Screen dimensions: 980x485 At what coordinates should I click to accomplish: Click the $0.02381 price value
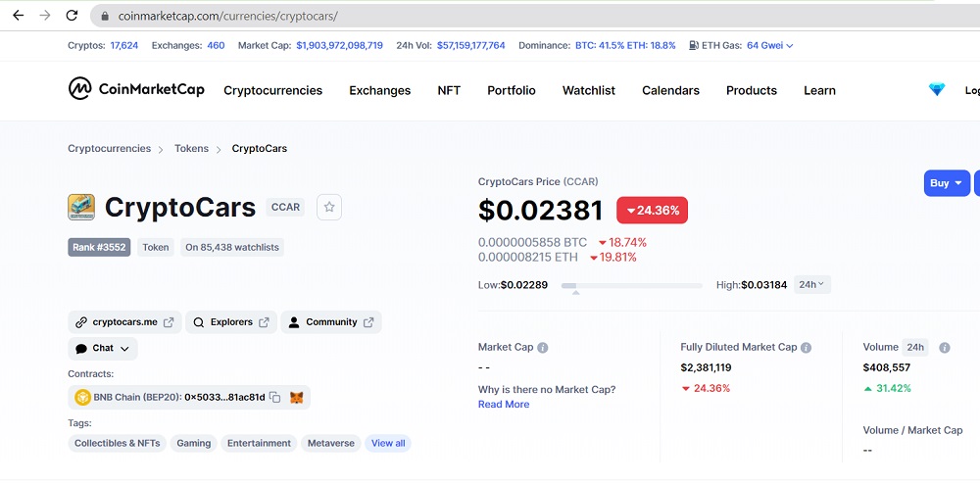pos(541,211)
